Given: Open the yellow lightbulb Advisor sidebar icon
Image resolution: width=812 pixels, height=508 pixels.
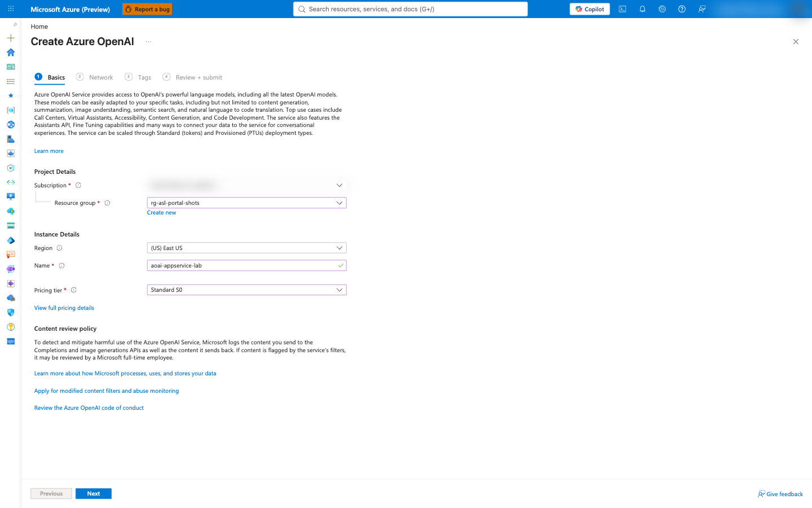Looking at the screenshot, I should point(11,327).
